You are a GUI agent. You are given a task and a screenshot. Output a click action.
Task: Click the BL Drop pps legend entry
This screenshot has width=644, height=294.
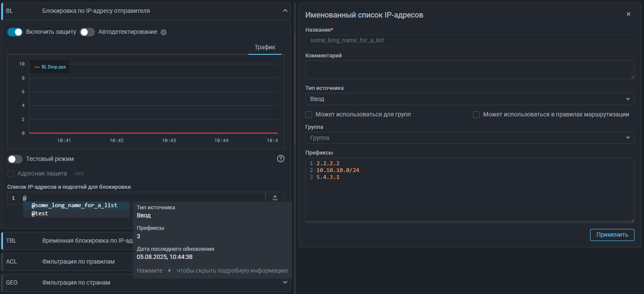49,67
